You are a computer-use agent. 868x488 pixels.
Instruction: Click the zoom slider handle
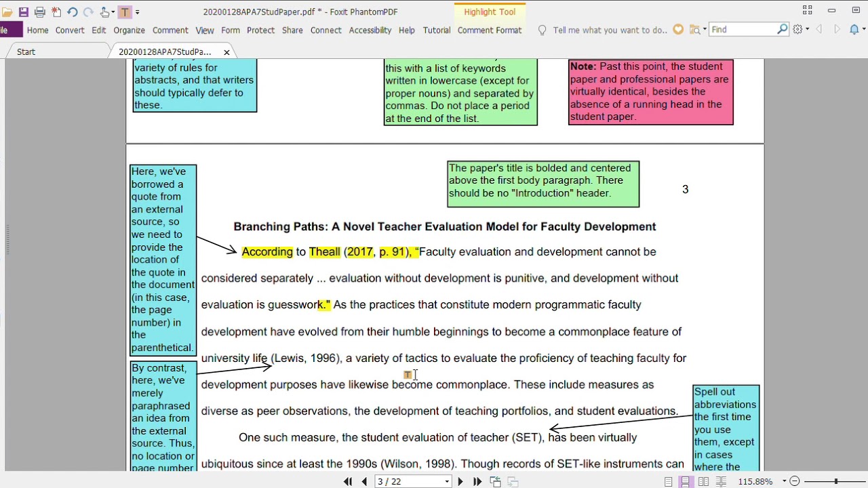836,481
